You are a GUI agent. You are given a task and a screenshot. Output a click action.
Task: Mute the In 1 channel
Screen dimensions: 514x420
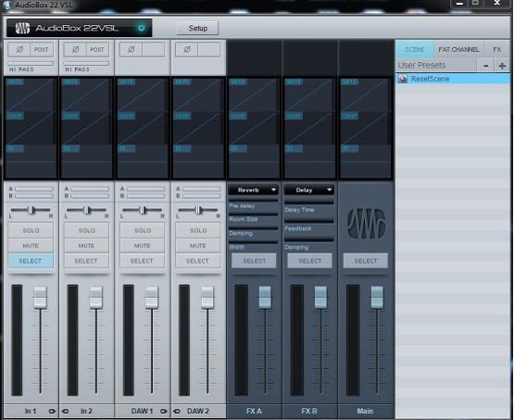(31, 245)
